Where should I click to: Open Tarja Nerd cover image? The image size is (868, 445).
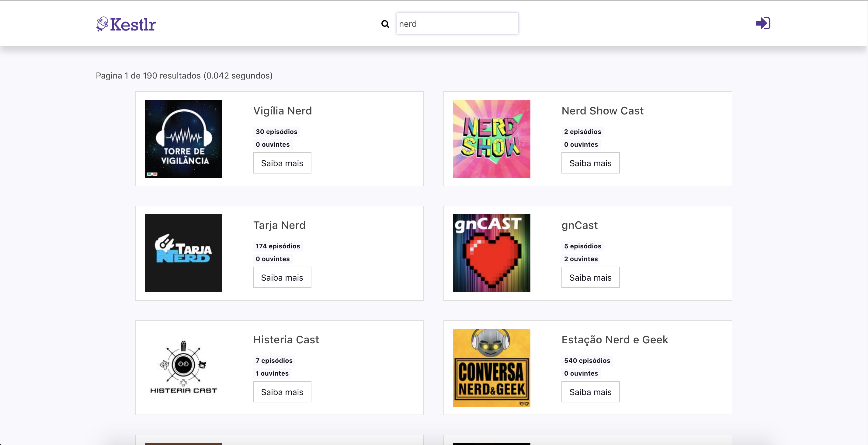[x=183, y=253]
